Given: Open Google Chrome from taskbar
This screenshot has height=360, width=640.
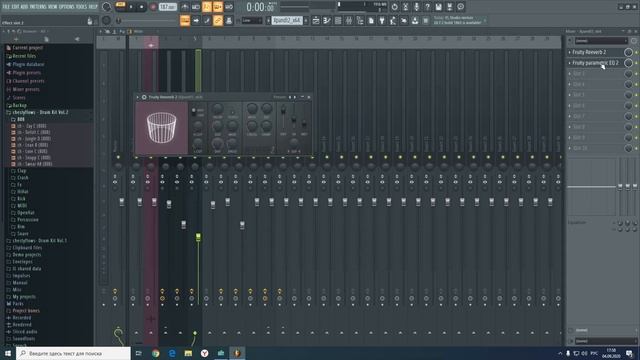Looking at the screenshot, I should pos(156,353).
